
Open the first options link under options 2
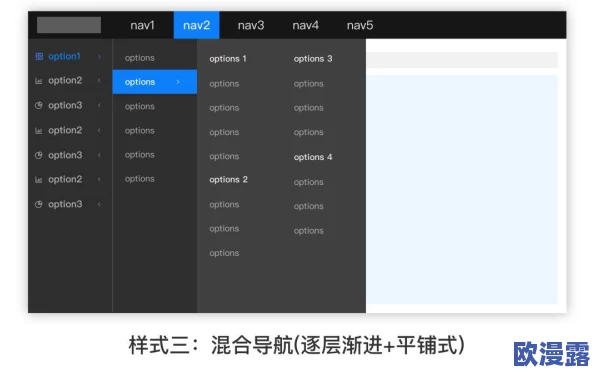pos(224,205)
